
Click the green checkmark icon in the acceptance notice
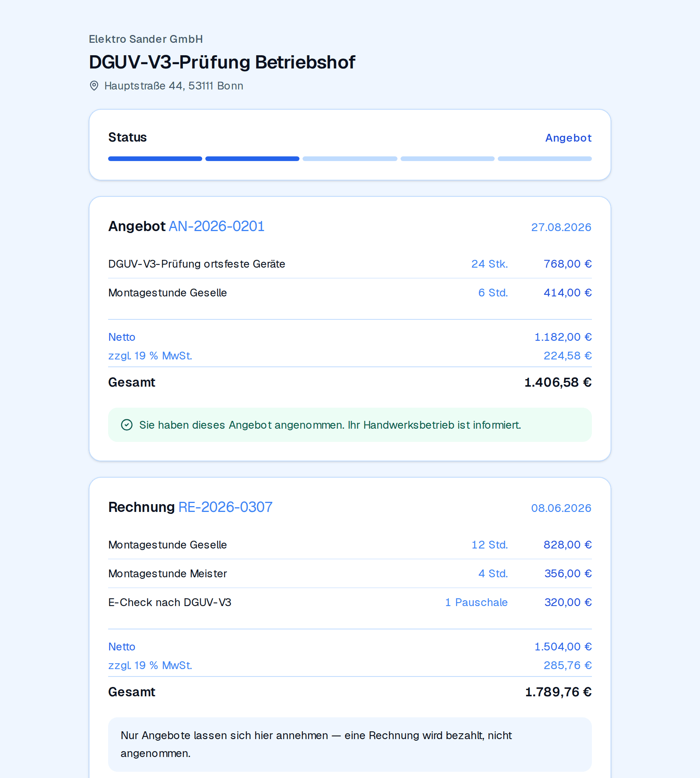[x=127, y=425]
